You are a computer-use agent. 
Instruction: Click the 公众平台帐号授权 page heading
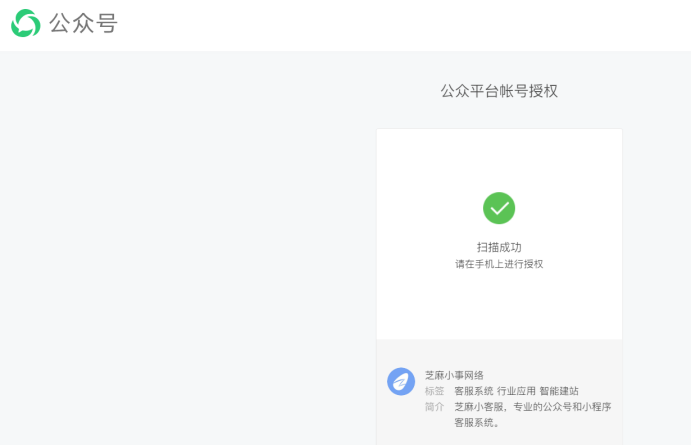click(499, 91)
